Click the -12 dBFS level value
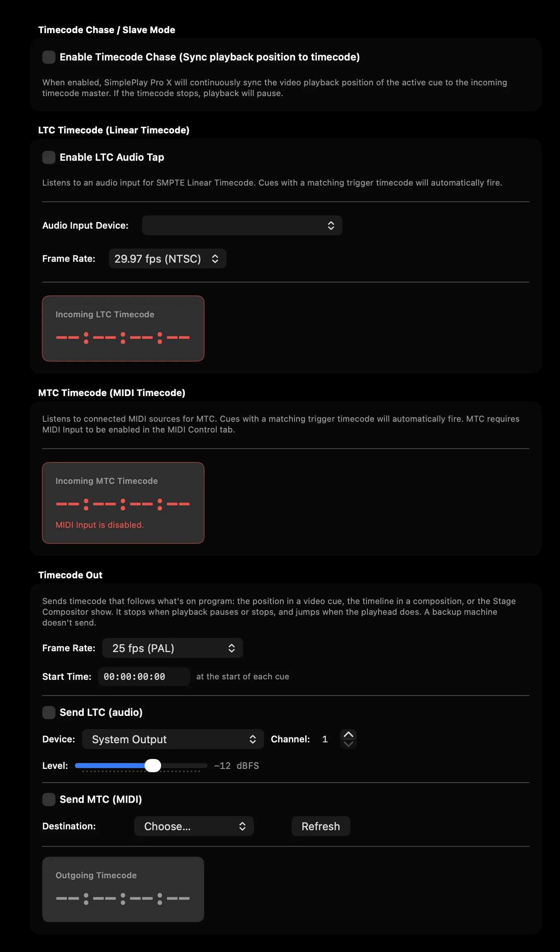The height and width of the screenshot is (952, 560). tap(237, 766)
